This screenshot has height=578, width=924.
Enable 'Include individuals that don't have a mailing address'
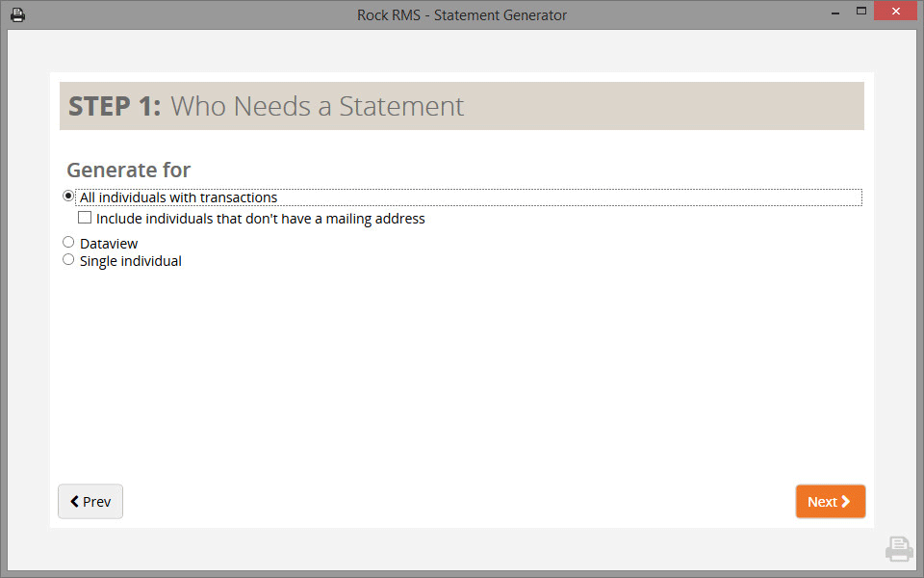(x=85, y=218)
